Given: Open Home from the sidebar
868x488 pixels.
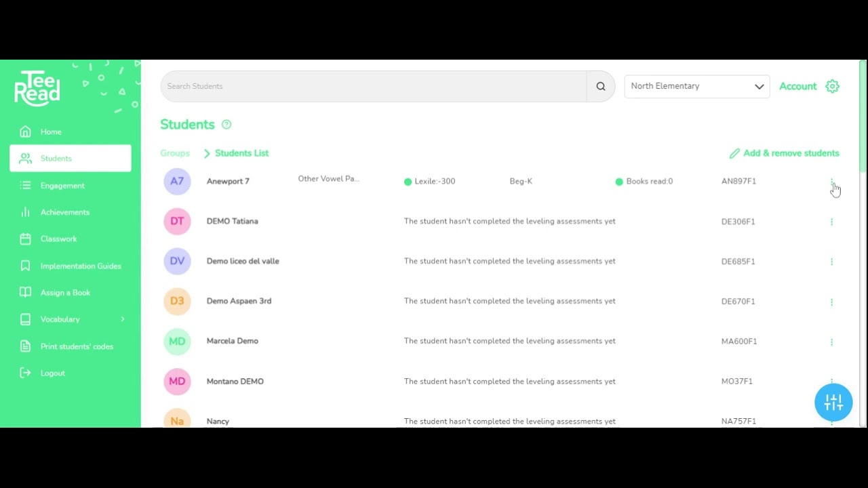Looking at the screenshot, I should [x=51, y=132].
